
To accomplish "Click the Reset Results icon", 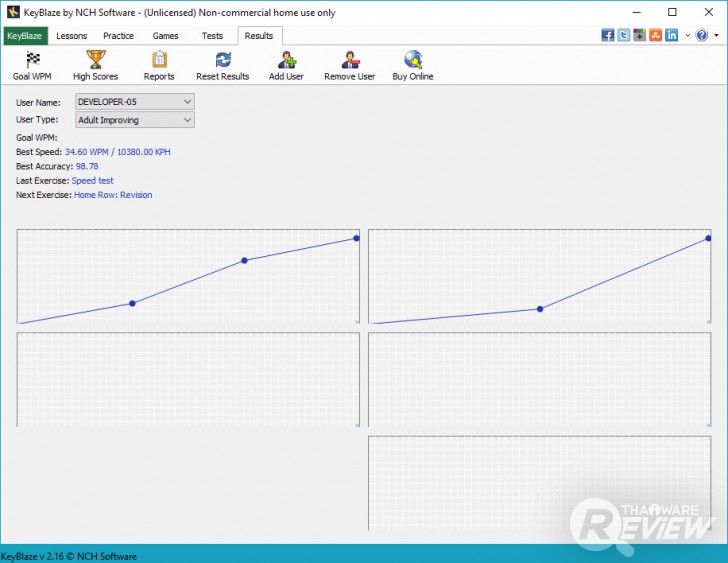I will [x=222, y=65].
